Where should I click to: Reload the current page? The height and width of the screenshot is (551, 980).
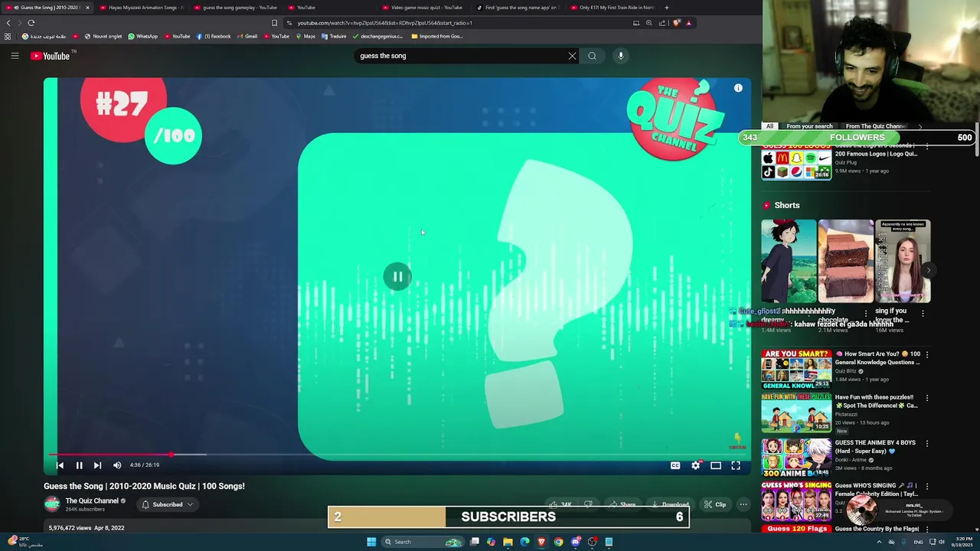[x=31, y=23]
